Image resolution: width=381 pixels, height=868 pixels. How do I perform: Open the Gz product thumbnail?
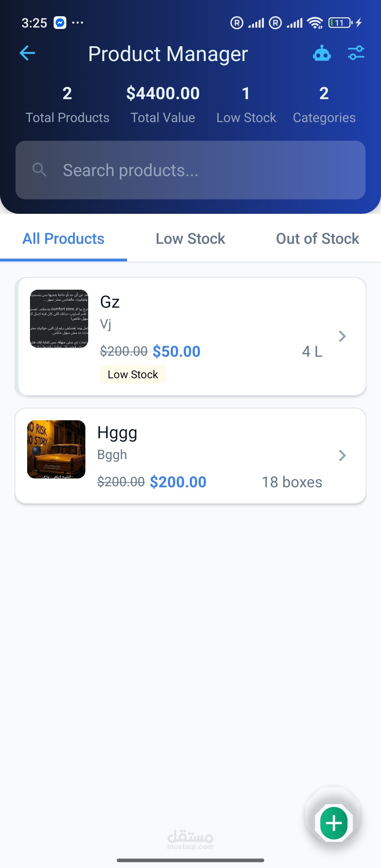[59, 319]
